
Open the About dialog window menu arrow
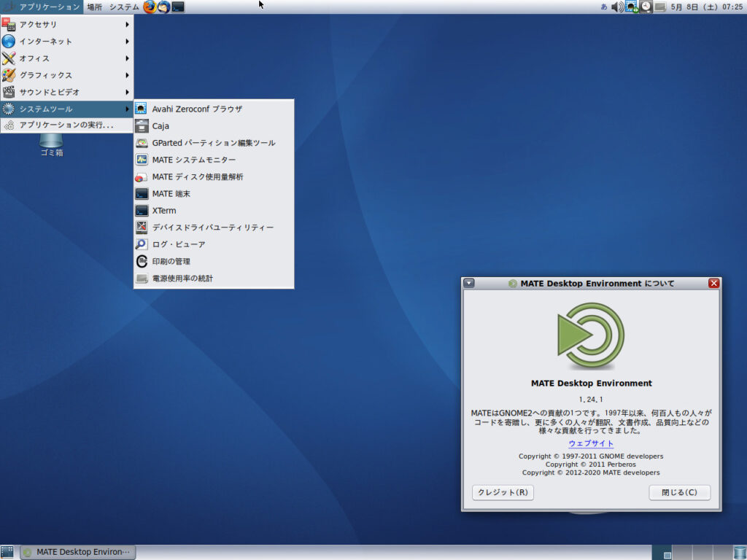click(x=469, y=283)
